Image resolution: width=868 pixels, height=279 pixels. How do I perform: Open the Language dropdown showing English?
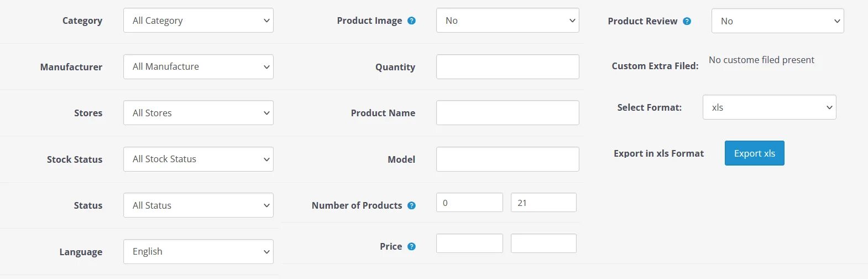coord(198,251)
